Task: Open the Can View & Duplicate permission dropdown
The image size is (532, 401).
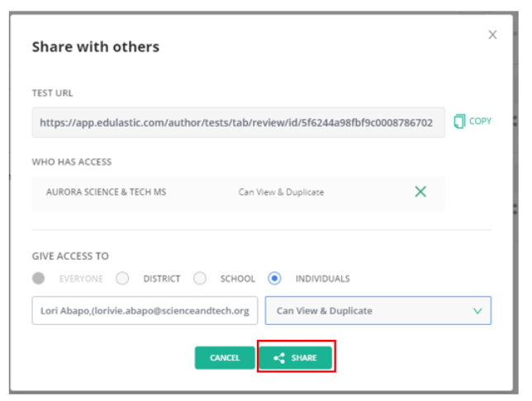Action: (378, 310)
